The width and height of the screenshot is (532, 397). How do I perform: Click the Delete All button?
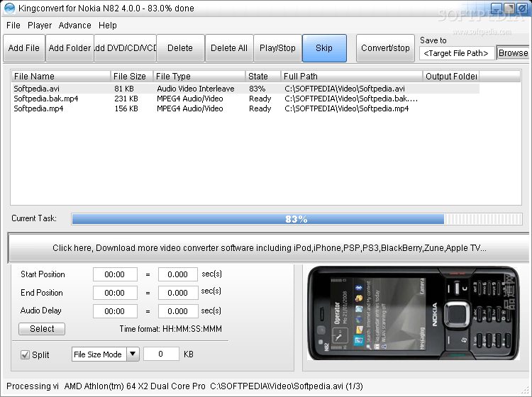[x=229, y=48]
